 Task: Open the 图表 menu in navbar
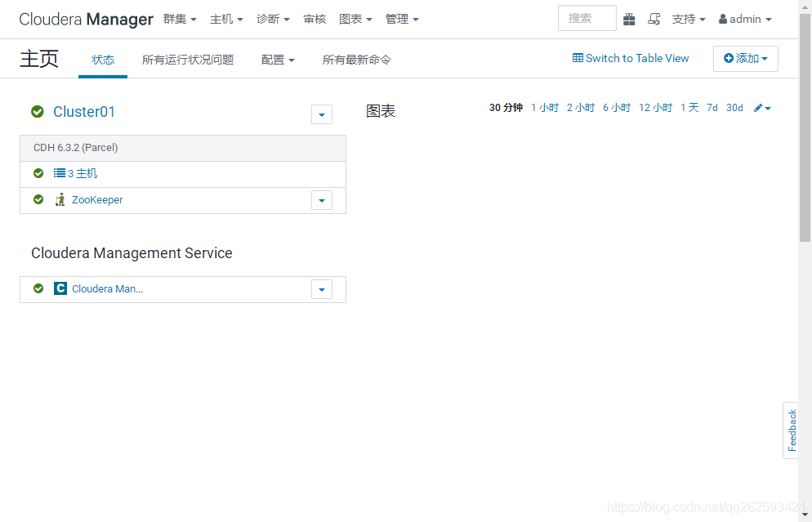click(x=356, y=19)
